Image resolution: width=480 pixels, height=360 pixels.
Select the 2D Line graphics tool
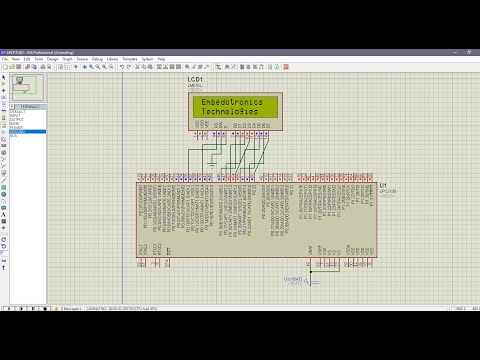[x=4, y=180]
